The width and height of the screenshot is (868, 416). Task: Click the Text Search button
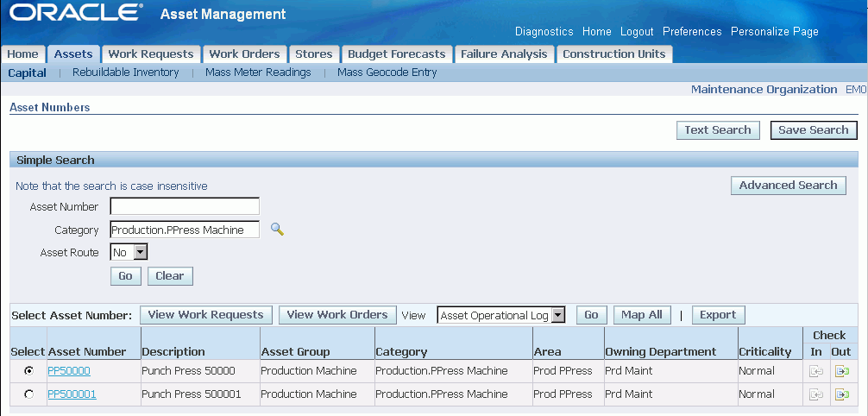coord(718,130)
